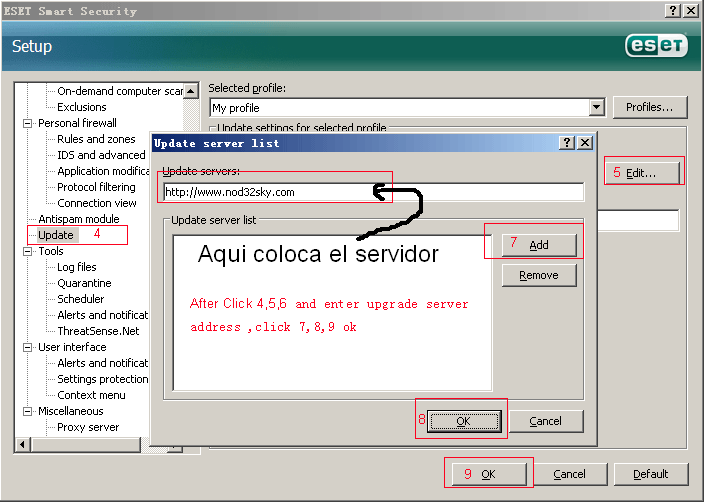Click the help button in Update server list
The image size is (704, 502).
567,143
